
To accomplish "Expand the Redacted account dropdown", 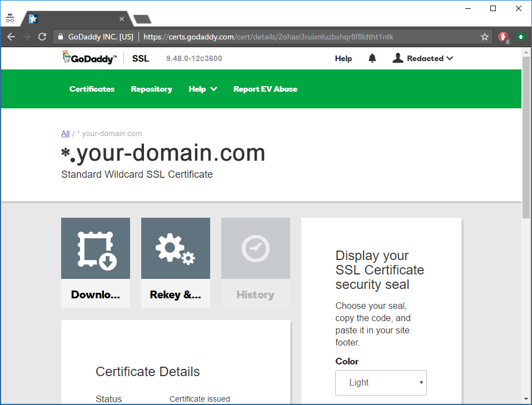I will click(x=450, y=58).
